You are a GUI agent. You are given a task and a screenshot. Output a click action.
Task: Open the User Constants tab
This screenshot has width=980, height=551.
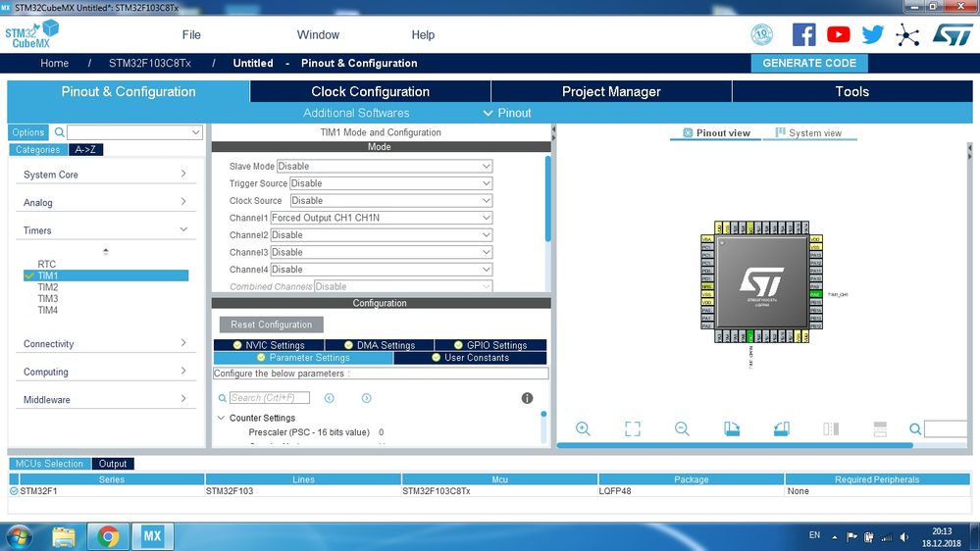click(470, 358)
